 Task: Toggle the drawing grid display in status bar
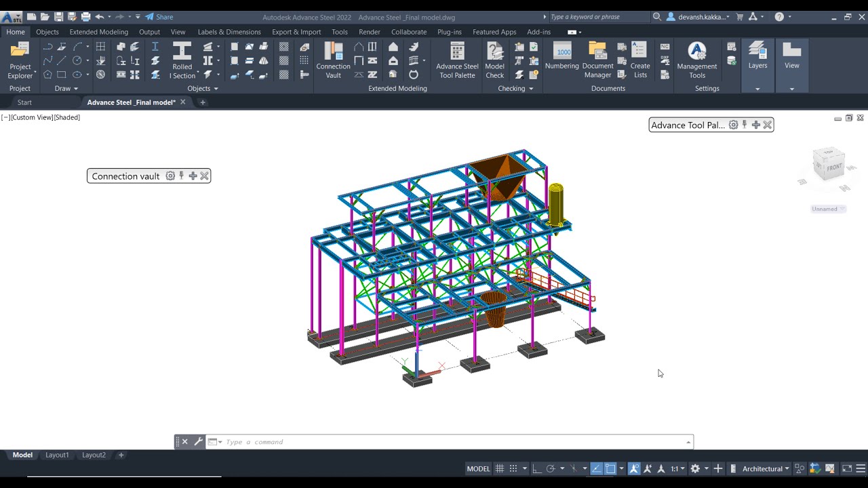click(x=500, y=468)
